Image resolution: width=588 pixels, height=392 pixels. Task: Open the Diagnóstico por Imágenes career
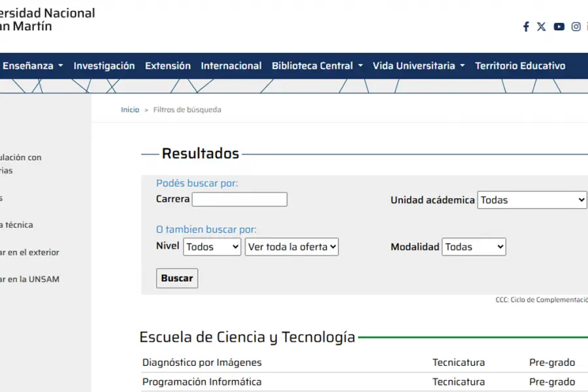pyautogui.click(x=202, y=363)
